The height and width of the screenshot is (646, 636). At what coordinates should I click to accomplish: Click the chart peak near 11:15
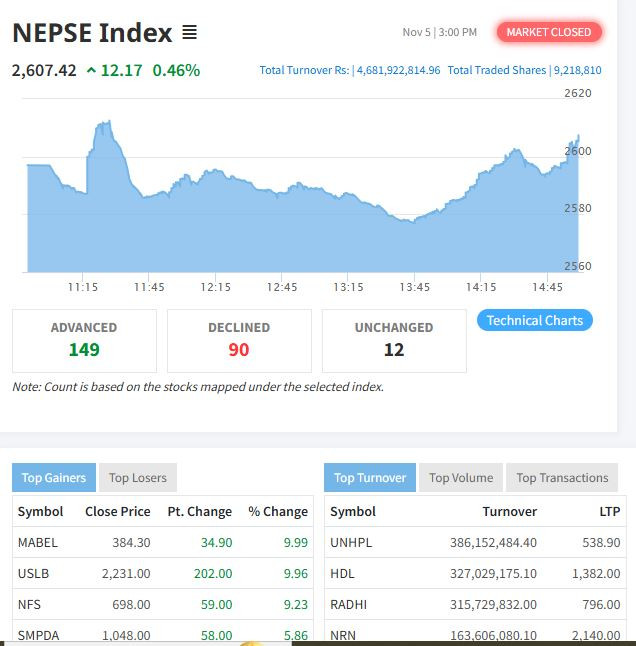(104, 124)
